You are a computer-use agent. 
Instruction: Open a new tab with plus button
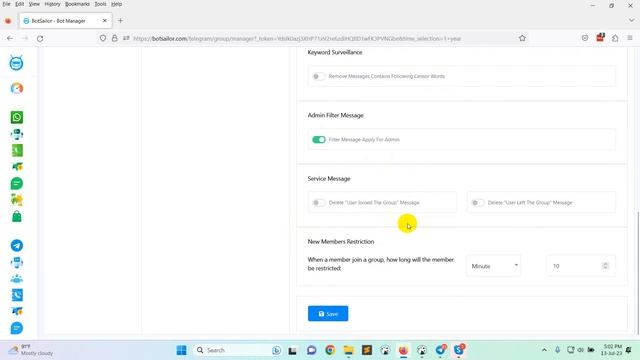(x=120, y=20)
